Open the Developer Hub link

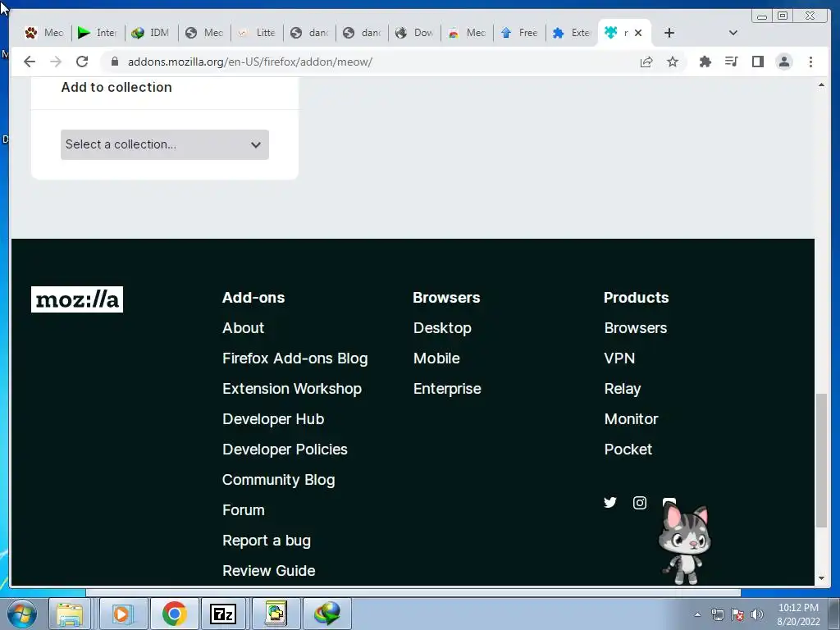pyautogui.click(x=273, y=419)
